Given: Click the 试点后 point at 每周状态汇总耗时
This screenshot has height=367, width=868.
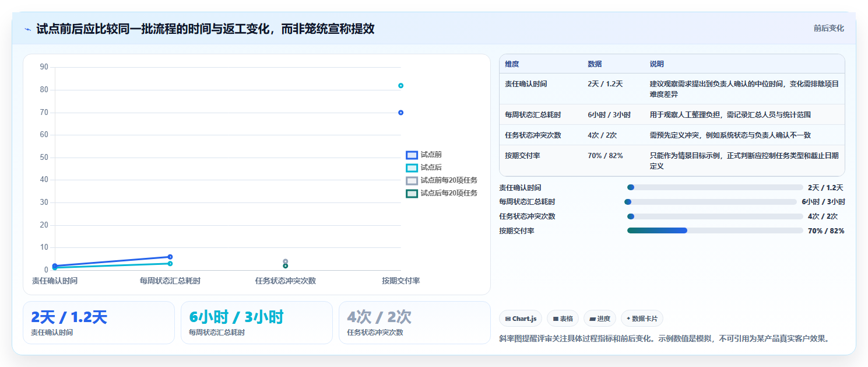Looking at the screenshot, I should click(170, 264).
